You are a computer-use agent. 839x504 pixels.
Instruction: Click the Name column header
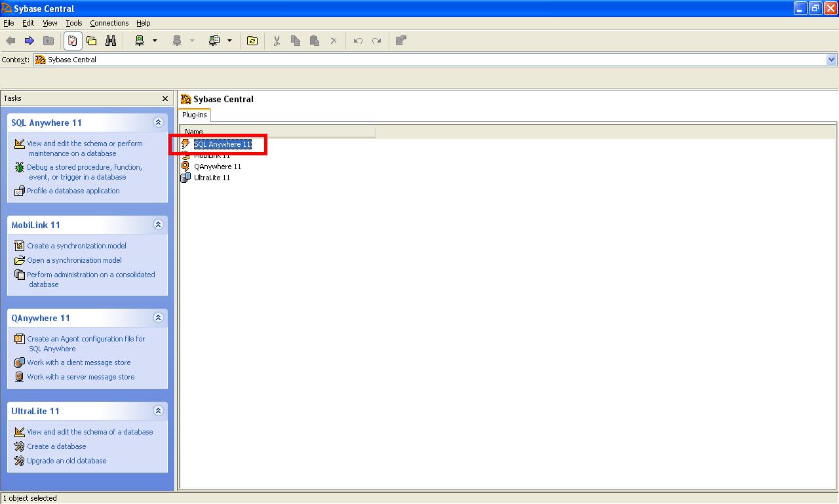[x=194, y=131]
